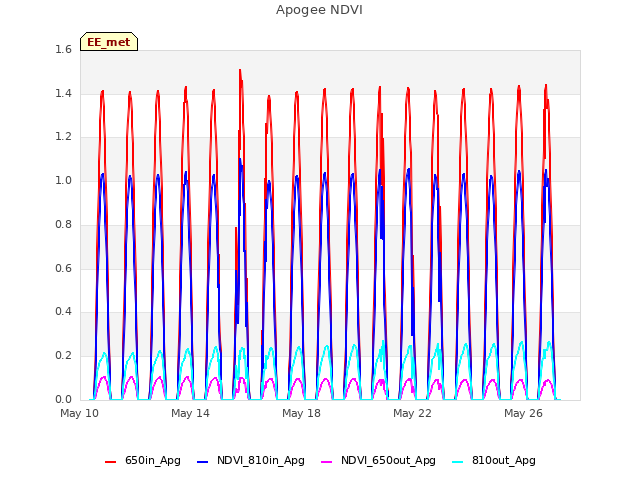Viewport: 640px width, 480px height.
Task: Click the 1.0 y-axis label
Action: (x=63, y=180)
